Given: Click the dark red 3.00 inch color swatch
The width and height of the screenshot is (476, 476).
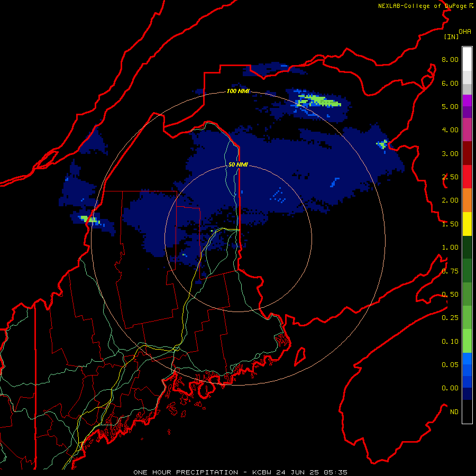Looking at the screenshot, I should point(467,153).
